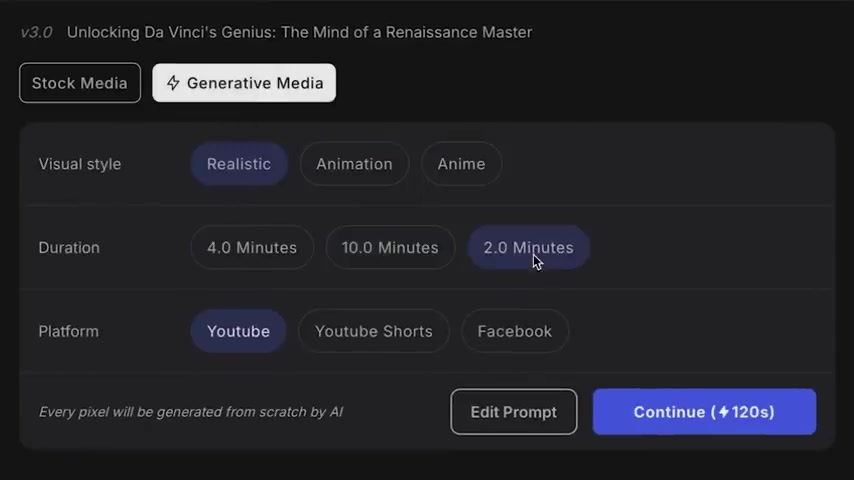
Task: Select the Generative Media tab
Action: pyautogui.click(x=244, y=83)
